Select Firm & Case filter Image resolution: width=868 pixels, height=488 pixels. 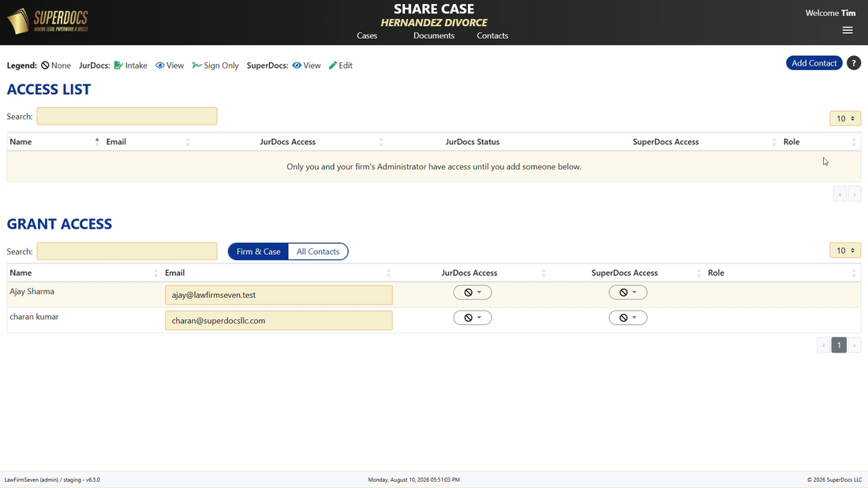(x=259, y=251)
